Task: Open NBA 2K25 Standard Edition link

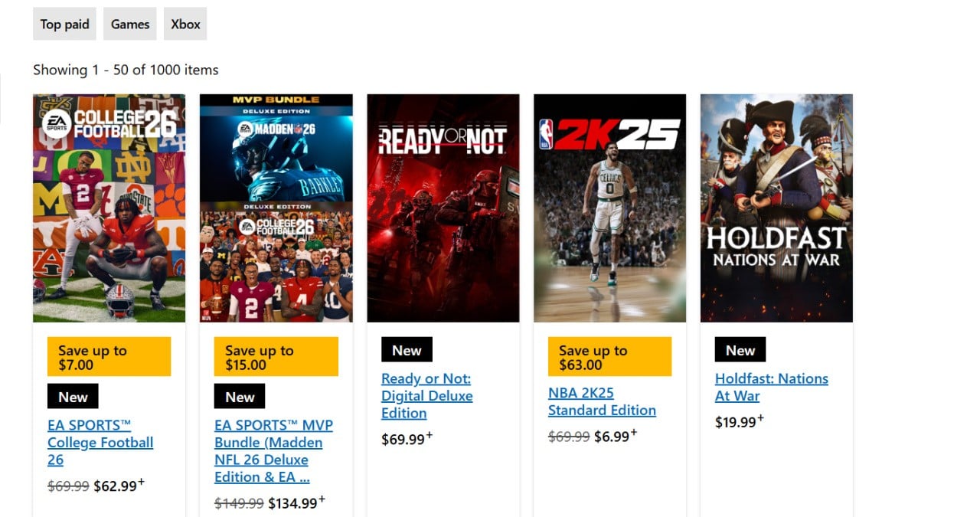Action: (x=602, y=401)
